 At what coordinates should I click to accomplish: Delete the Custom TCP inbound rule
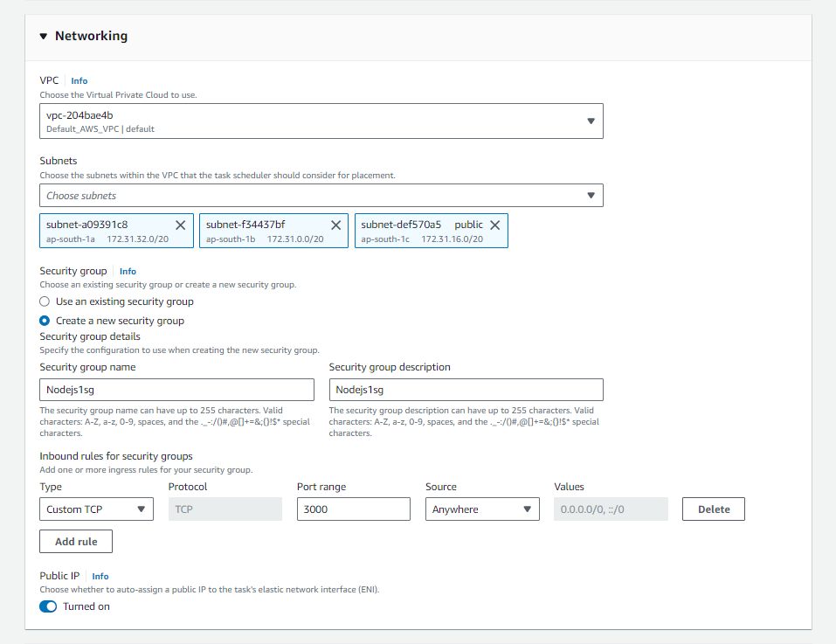(712, 509)
